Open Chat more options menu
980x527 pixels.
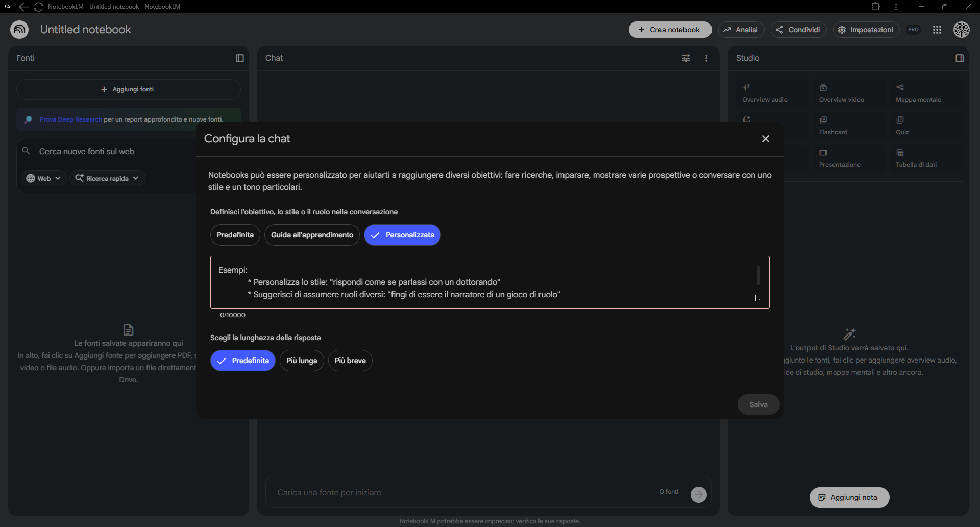[x=706, y=58]
